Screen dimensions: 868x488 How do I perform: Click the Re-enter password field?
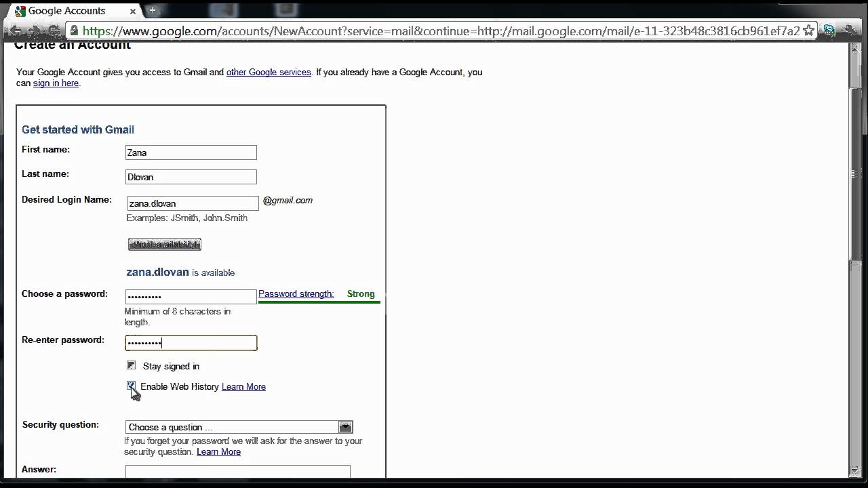click(191, 343)
